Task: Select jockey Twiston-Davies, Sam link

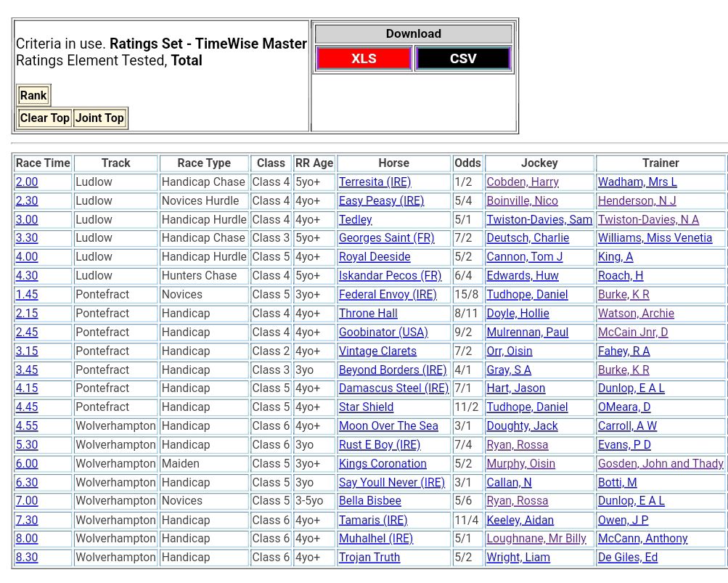Action: pyautogui.click(x=539, y=220)
